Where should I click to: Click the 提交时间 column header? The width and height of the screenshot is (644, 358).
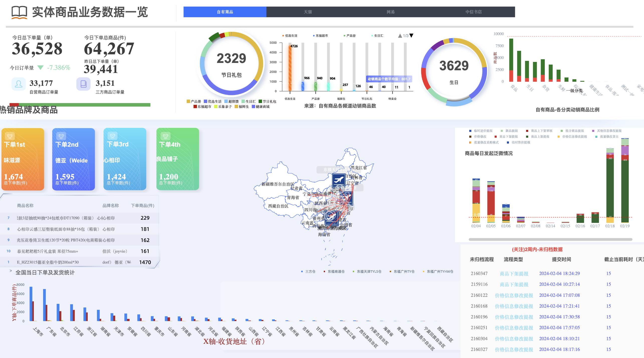(561, 259)
